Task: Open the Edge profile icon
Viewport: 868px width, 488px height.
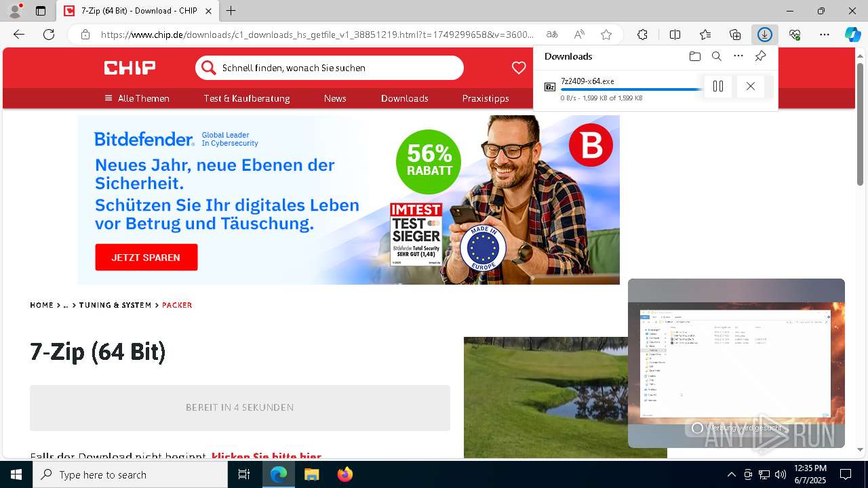Action: [15, 11]
